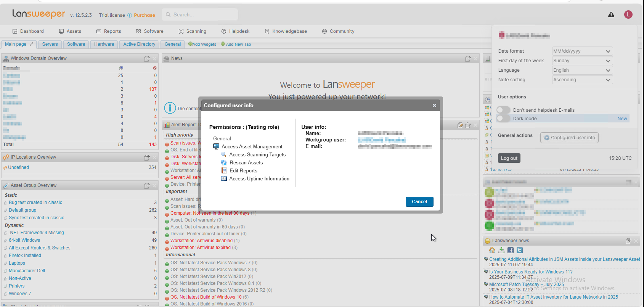Click the alert warning triangle icon
644x307 pixels.
pos(611,15)
